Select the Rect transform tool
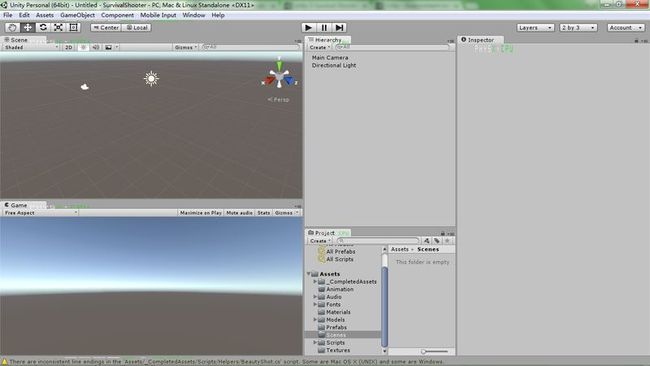The width and height of the screenshot is (650, 366). point(73,28)
